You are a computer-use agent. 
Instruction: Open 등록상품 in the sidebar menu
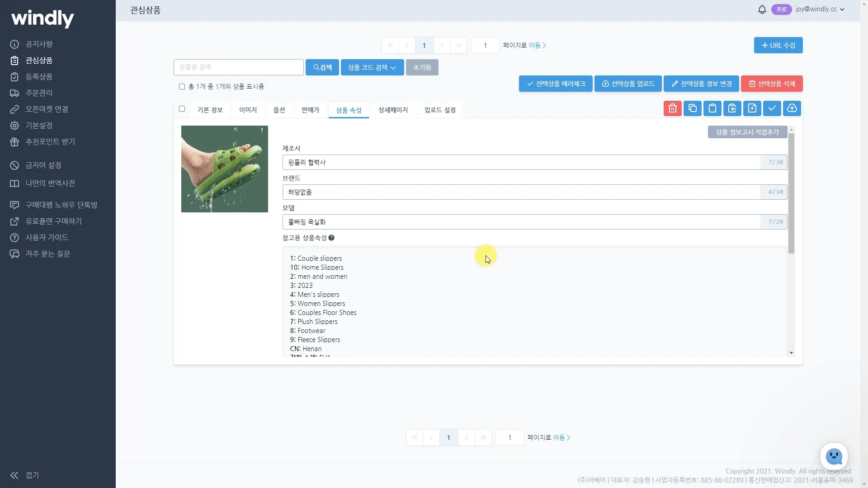pos(39,76)
